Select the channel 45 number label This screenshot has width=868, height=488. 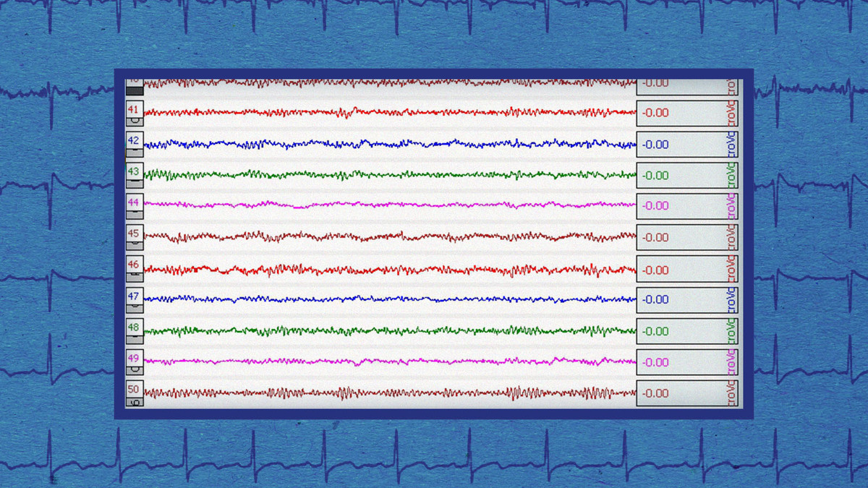(x=134, y=234)
